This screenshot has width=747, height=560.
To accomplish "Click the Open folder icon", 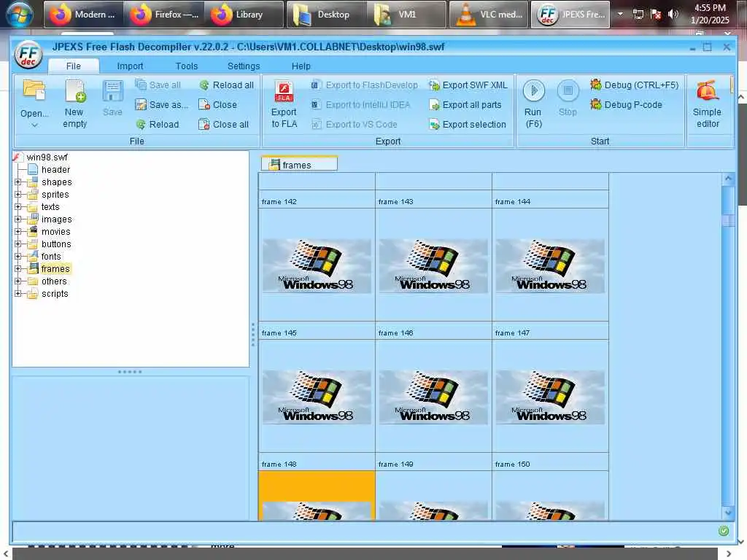I will tap(34, 90).
